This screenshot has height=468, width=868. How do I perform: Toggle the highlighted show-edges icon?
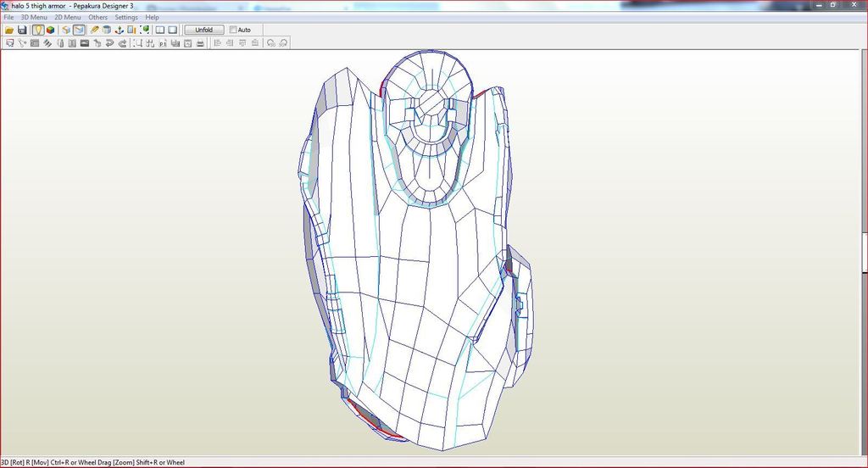(79, 30)
